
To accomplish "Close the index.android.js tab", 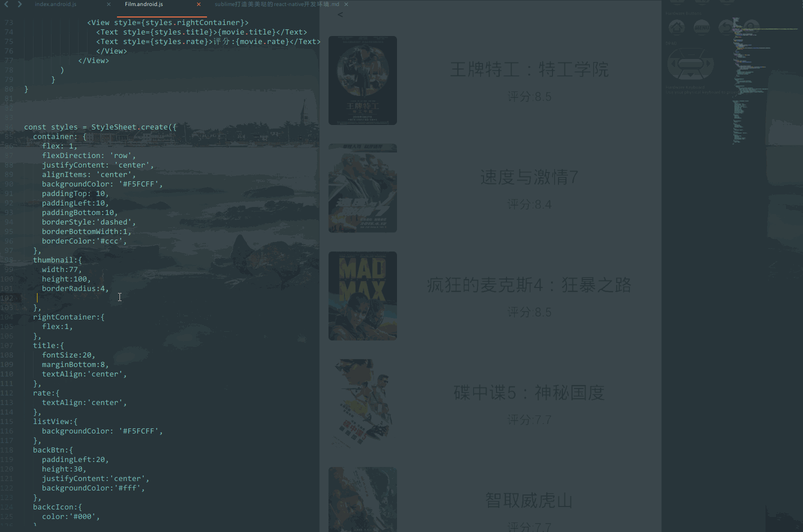I will pyautogui.click(x=109, y=4).
